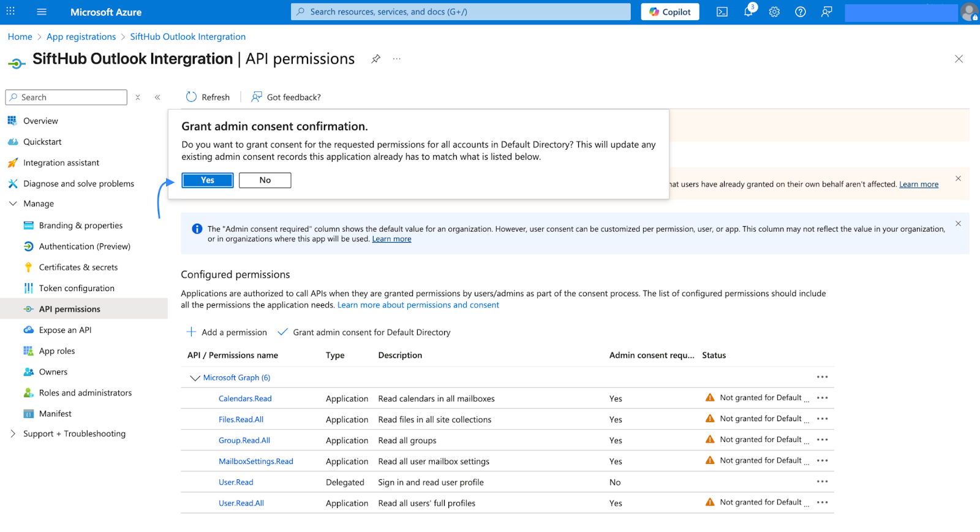Viewport: 980px width, 532px height.
Task: Close the API permissions blade
Action: click(959, 59)
